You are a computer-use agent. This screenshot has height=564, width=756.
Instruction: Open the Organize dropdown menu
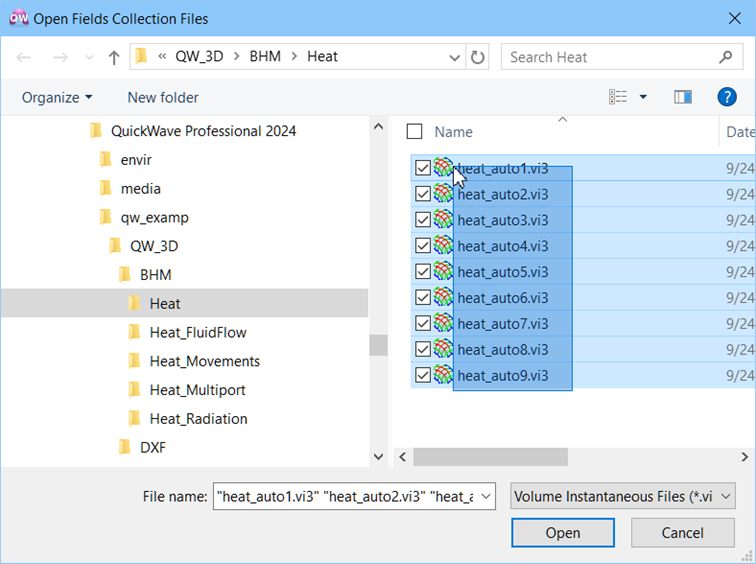coord(57,97)
